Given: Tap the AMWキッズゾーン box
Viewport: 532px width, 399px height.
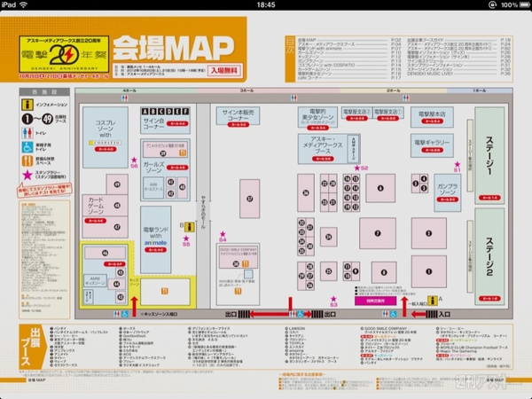Looking at the screenshot, I should 95,281.
